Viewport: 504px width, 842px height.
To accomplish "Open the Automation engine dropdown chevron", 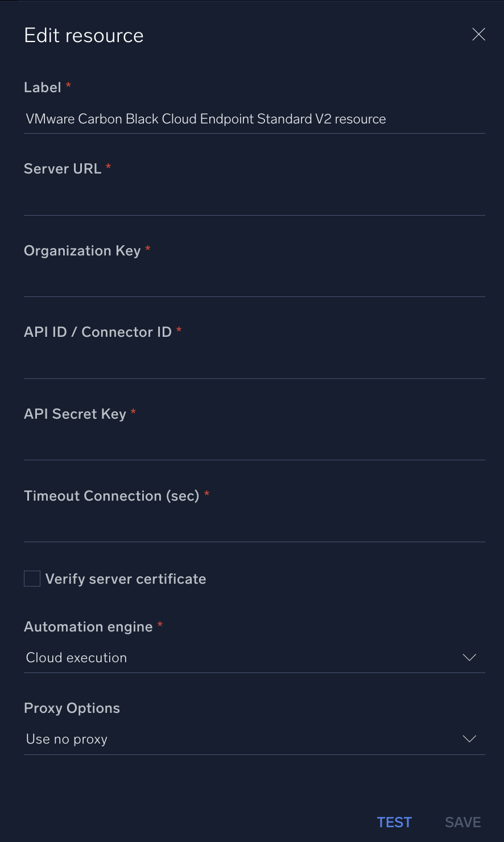I will (x=469, y=657).
